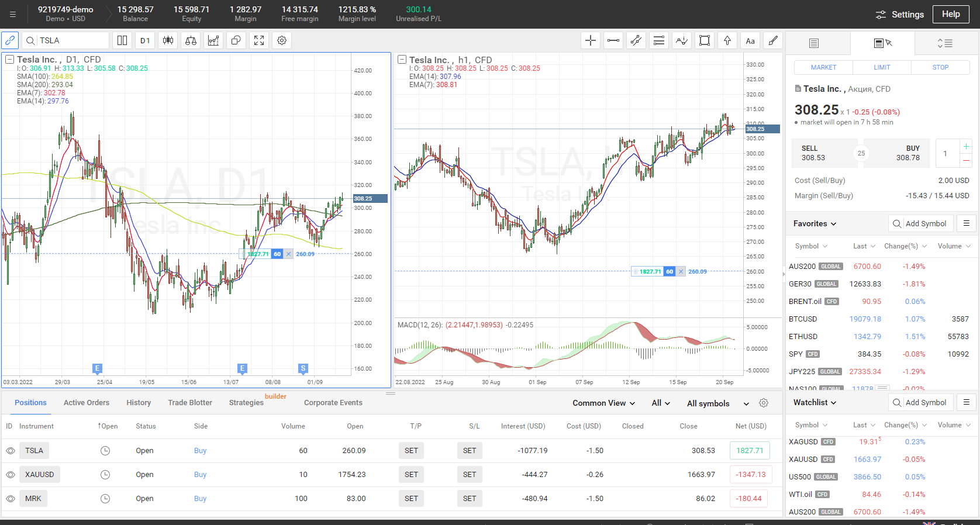Toggle visibility eye for TSLA position

coord(11,451)
